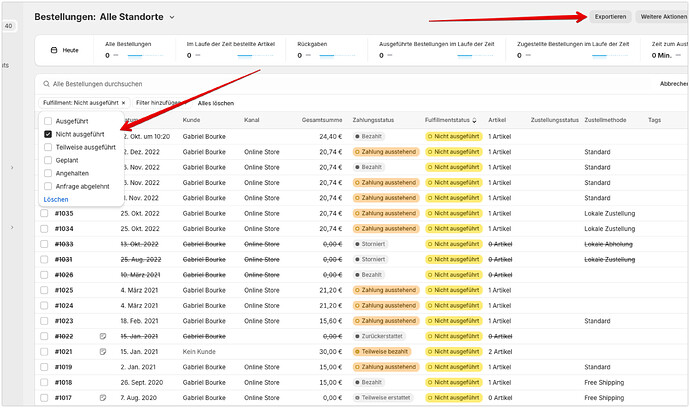Viewport: 690px width, 408px height.
Task: Click 'Alles löschen' to clear all filters
Action: pyautogui.click(x=215, y=103)
